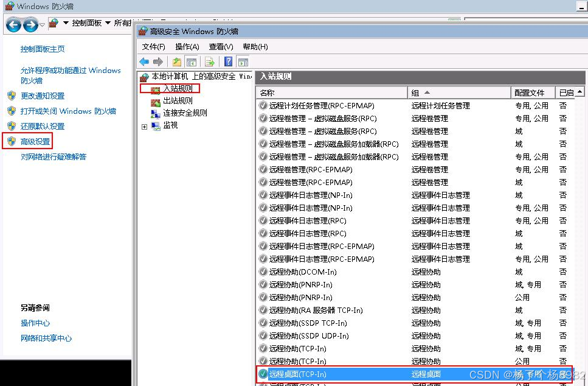Open the recent pages dropdown next to Forward button
588x386 pixels.
(42, 25)
